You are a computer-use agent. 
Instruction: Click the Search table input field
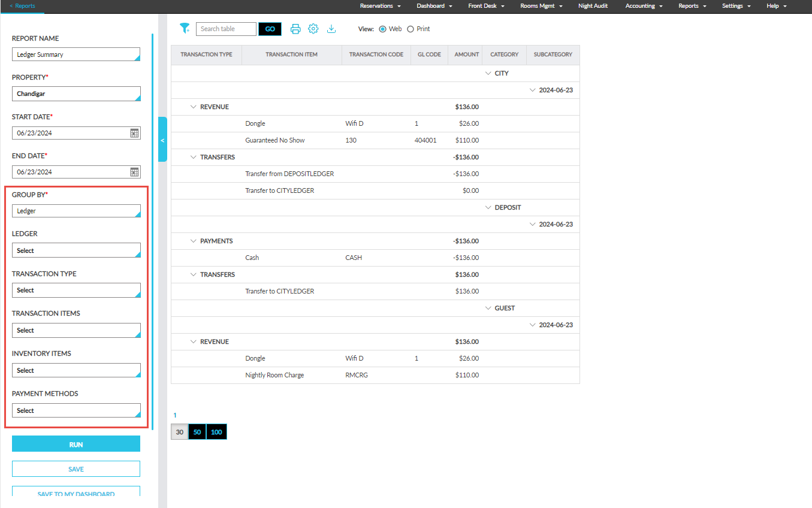tap(226, 29)
